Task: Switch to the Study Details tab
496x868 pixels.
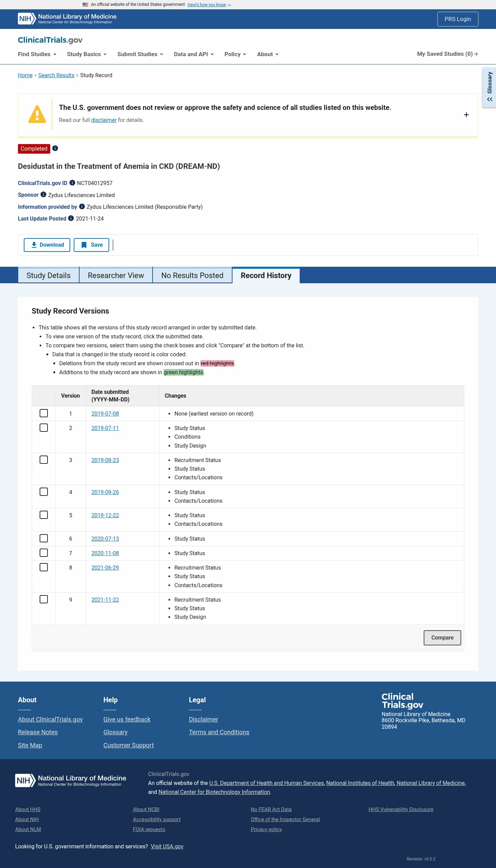Action: pyautogui.click(x=49, y=275)
